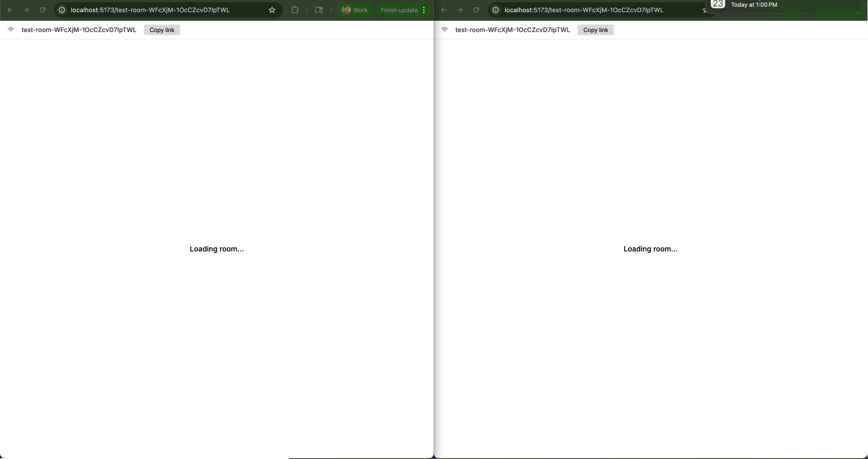Screen dimensions: 868x459
Task: Select the room name text in right window
Action: tap(513, 30)
